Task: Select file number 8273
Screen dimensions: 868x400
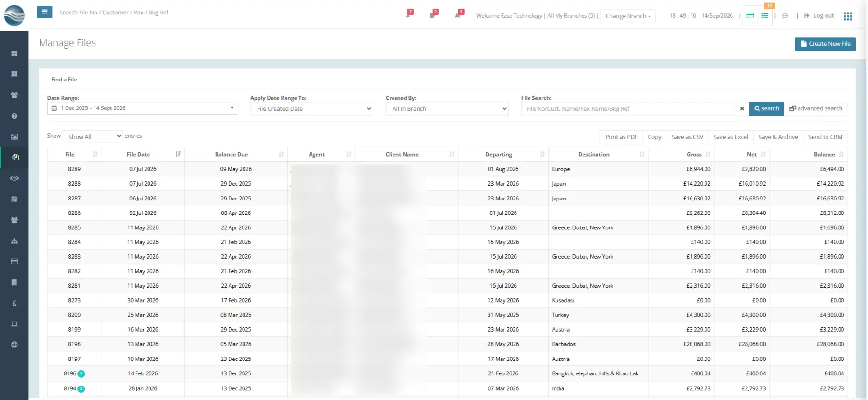Action: [x=74, y=300]
